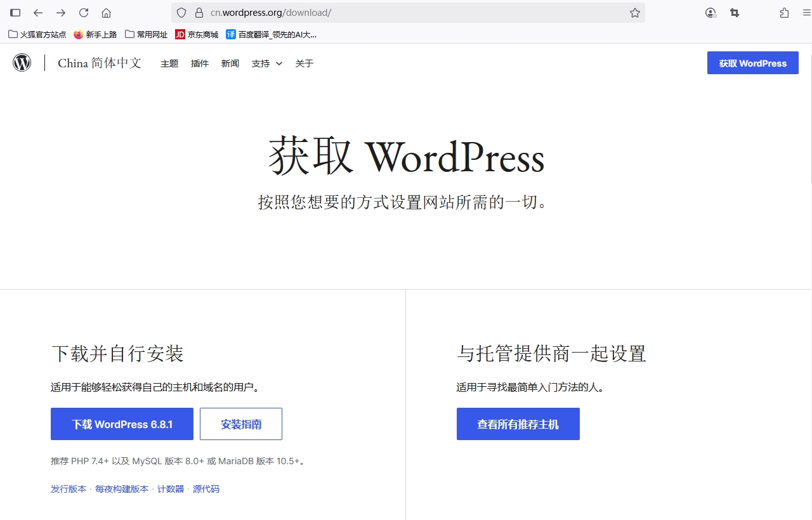Screen dimensions: 812x520
Task: Click the 按照您想要的方式设置网站所需的一切 subtitle
Action: point(403,202)
